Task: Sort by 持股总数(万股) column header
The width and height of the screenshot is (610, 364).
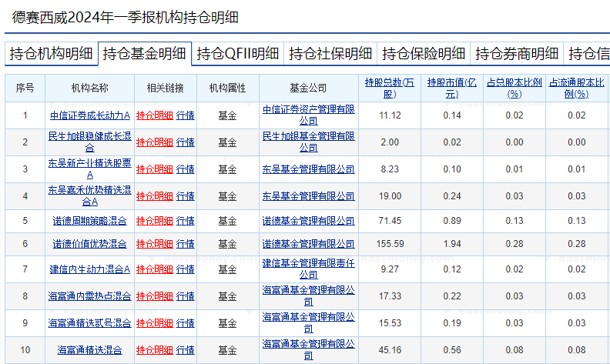Action: click(390, 88)
